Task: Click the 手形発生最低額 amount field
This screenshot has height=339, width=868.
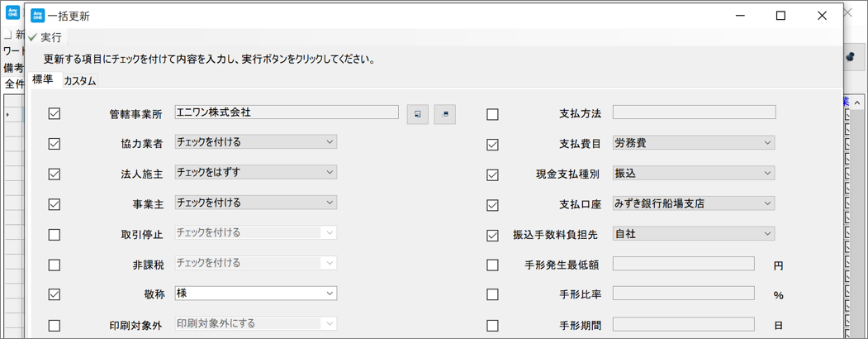Action: click(683, 264)
